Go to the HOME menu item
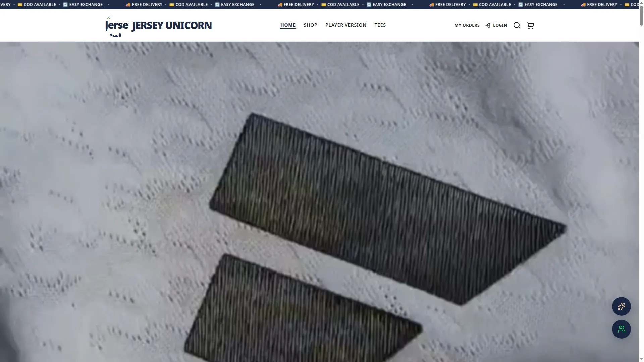644x362 pixels. (x=288, y=25)
